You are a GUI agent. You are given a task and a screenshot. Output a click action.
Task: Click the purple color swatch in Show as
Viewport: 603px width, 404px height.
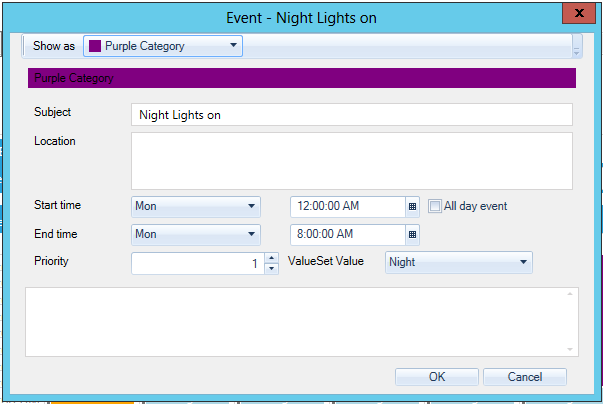click(95, 46)
